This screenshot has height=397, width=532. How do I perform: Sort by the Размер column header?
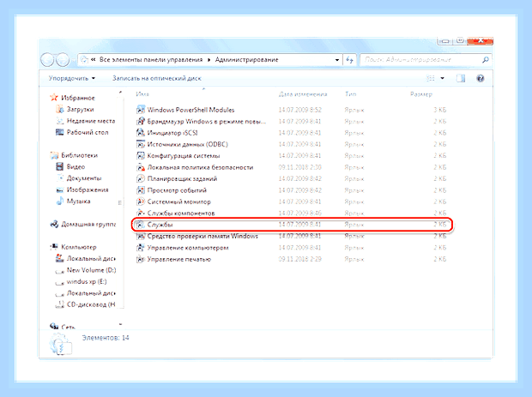click(420, 94)
